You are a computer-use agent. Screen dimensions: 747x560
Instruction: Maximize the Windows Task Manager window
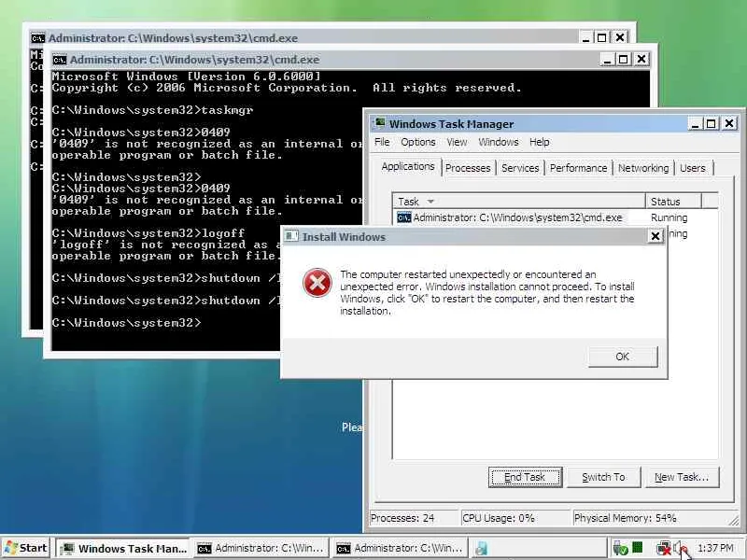click(x=712, y=124)
